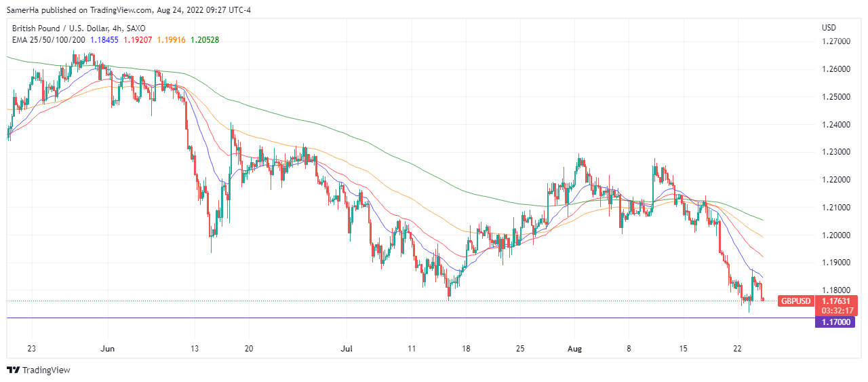This screenshot has height=382, width=868.
Task: Click the green EMA value 1.20528
Action: [x=205, y=40]
